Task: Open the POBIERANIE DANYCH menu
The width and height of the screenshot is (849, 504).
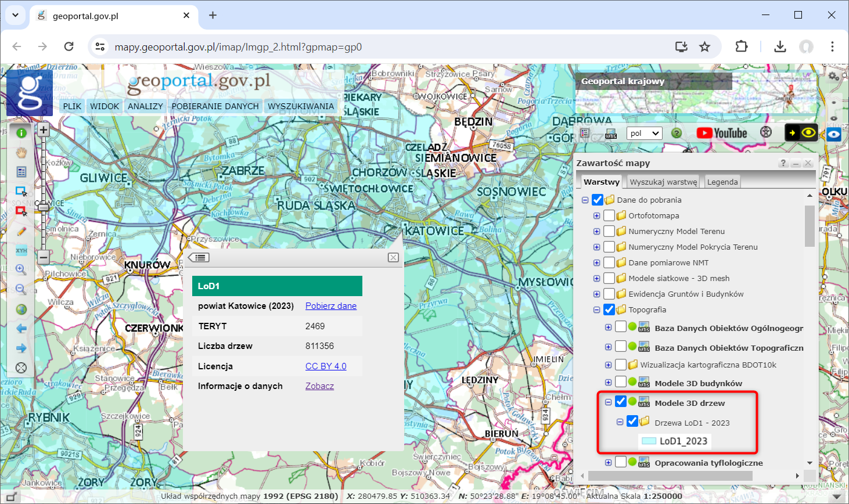Action: (215, 106)
